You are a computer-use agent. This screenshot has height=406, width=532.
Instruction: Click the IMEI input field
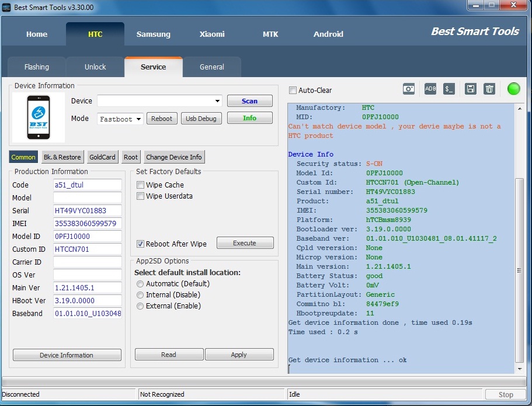click(87, 224)
